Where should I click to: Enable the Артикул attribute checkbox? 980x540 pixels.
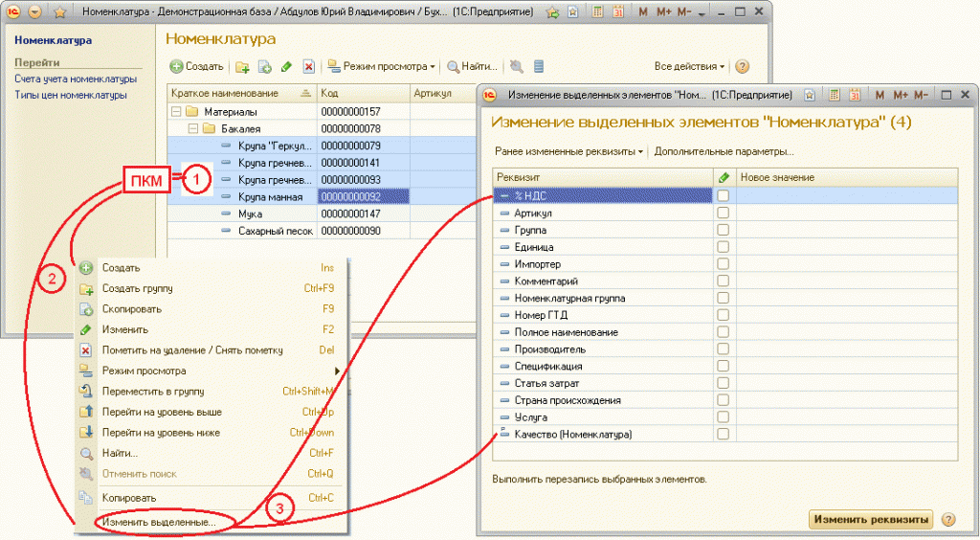[x=724, y=213]
